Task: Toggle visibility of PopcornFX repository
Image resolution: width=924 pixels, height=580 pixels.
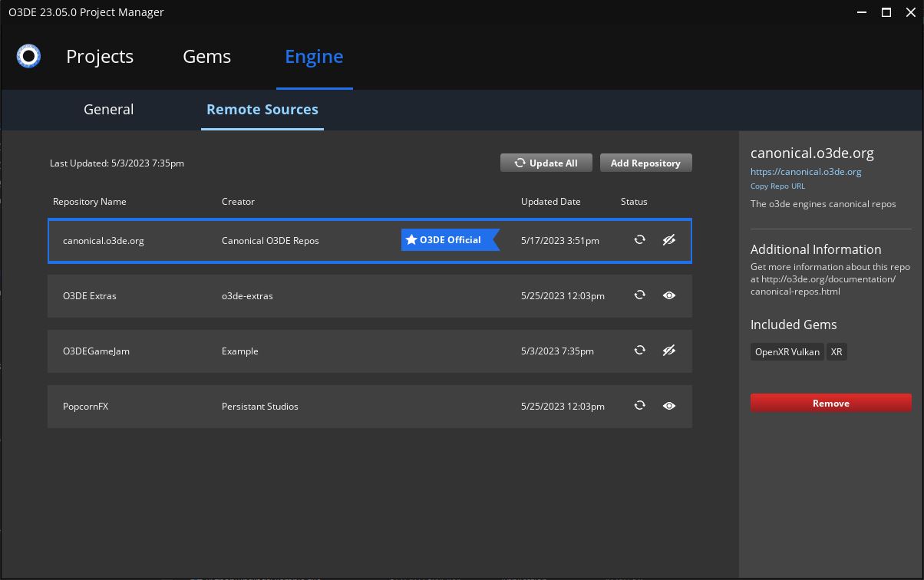Action: [668, 406]
